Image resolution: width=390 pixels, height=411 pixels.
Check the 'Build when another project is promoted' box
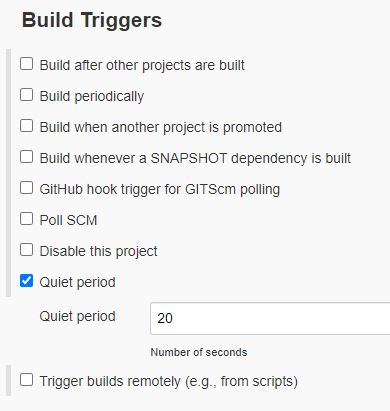click(x=26, y=126)
